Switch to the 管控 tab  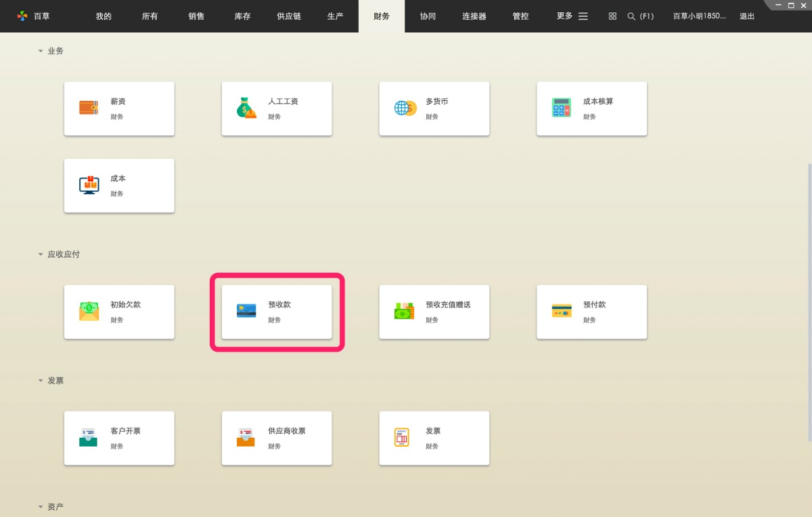tap(520, 16)
